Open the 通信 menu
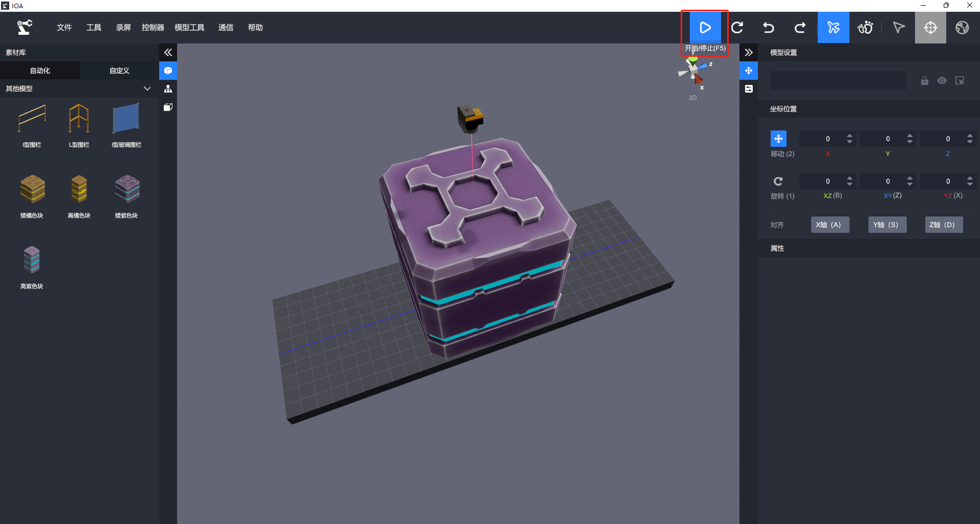Viewport: 980px width, 524px height. (x=226, y=28)
